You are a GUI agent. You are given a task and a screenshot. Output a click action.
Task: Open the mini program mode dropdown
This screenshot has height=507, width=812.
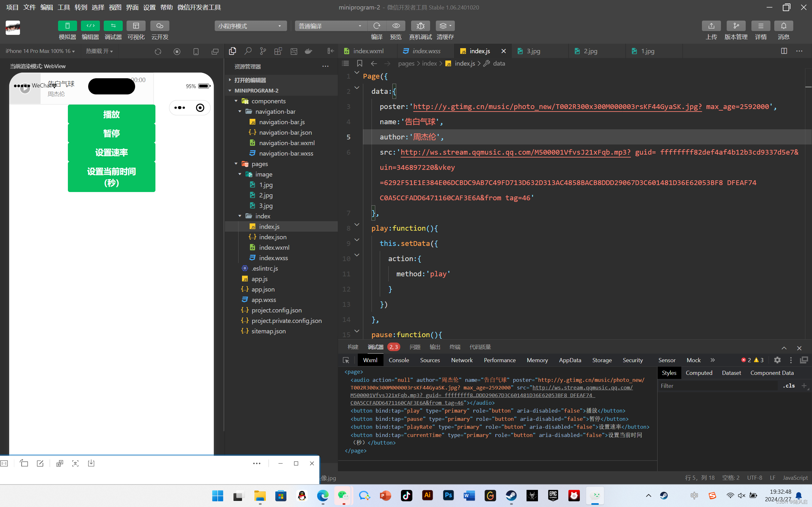250,26
